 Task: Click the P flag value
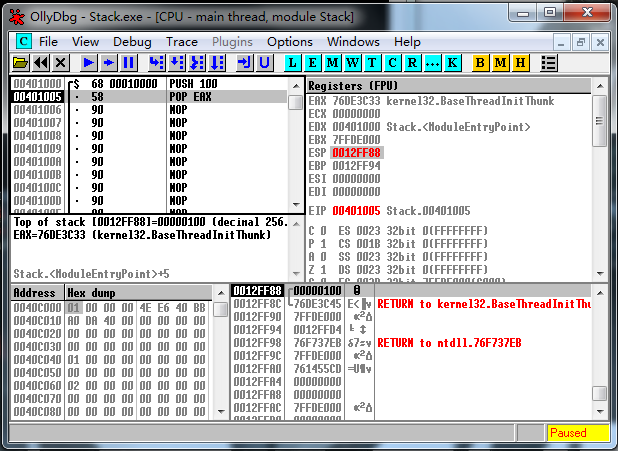tap(323, 244)
